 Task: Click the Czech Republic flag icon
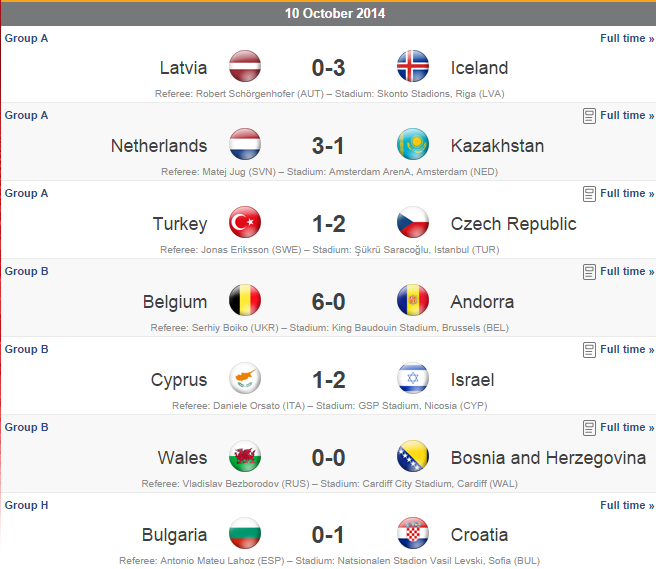click(x=413, y=223)
